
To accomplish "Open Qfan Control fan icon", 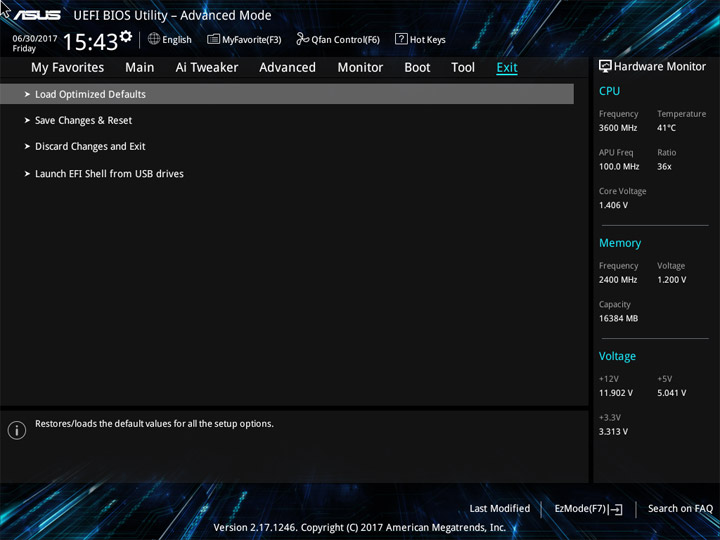I will tap(303, 39).
